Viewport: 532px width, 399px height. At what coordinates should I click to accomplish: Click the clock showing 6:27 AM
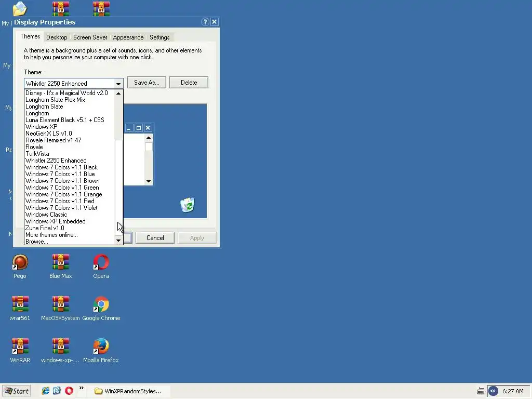tap(513, 391)
